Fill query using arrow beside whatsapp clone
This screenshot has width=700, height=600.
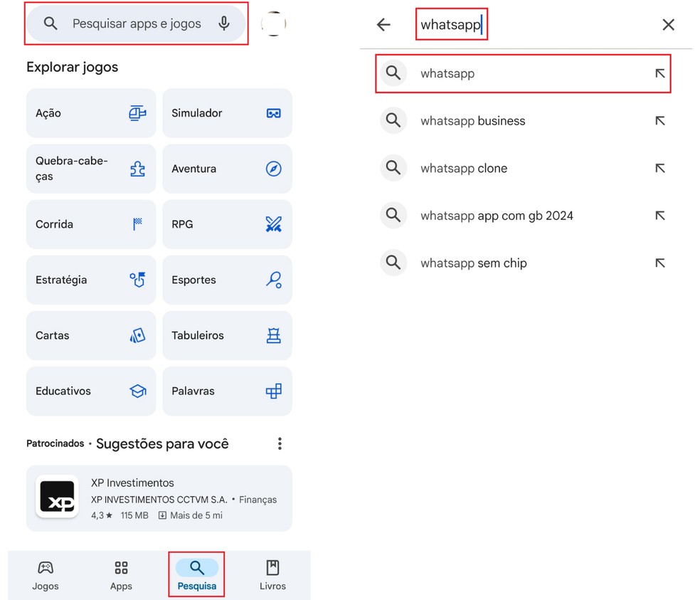click(x=660, y=168)
